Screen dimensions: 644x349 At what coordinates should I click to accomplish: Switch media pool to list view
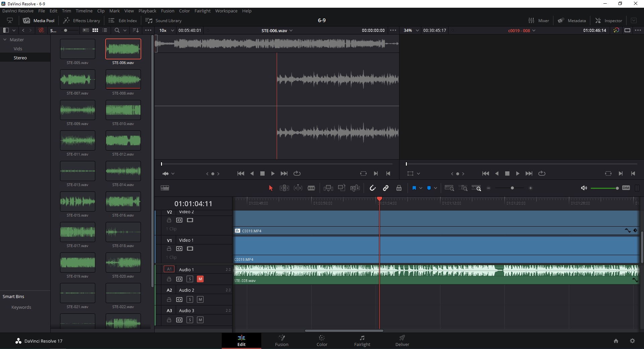[105, 30]
